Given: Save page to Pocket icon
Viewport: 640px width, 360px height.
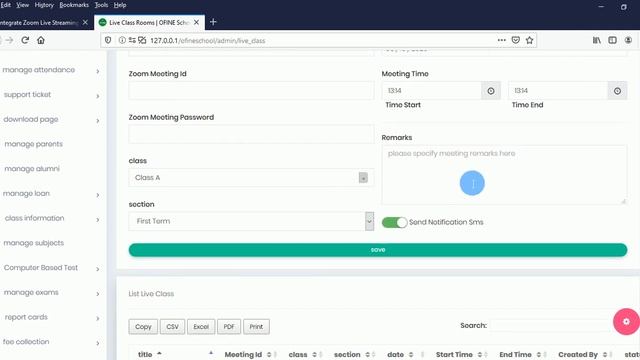Looking at the screenshot, I should (x=516, y=40).
